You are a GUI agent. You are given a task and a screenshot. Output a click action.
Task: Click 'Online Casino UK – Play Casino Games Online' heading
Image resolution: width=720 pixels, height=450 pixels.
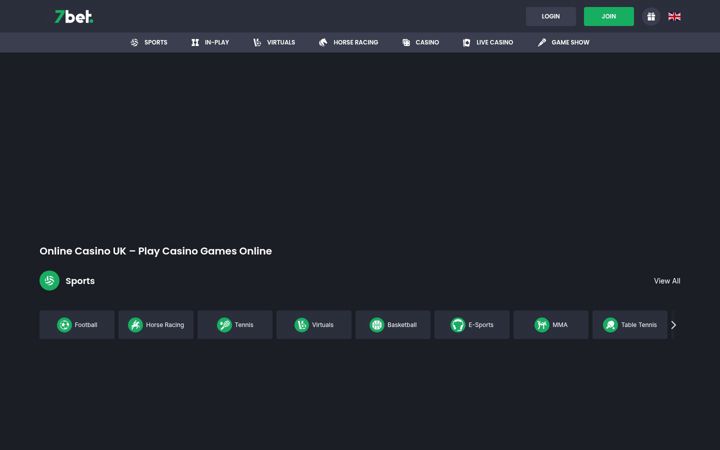pos(156,251)
